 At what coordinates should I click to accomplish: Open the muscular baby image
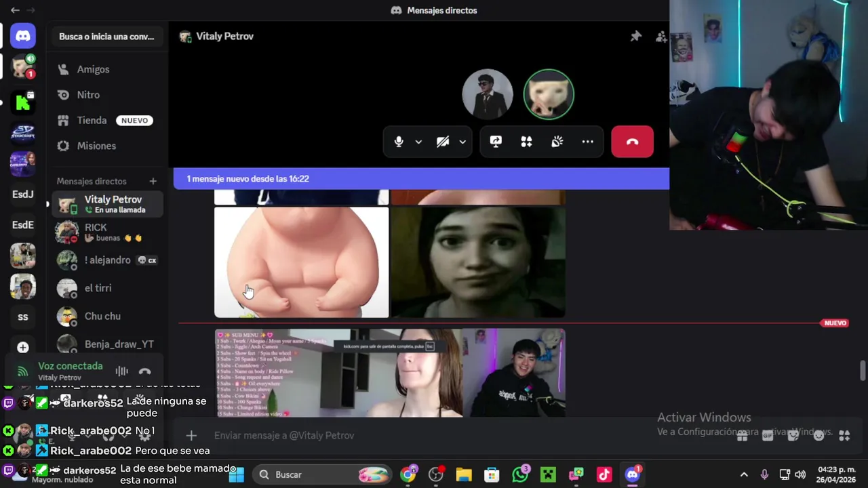tap(302, 262)
